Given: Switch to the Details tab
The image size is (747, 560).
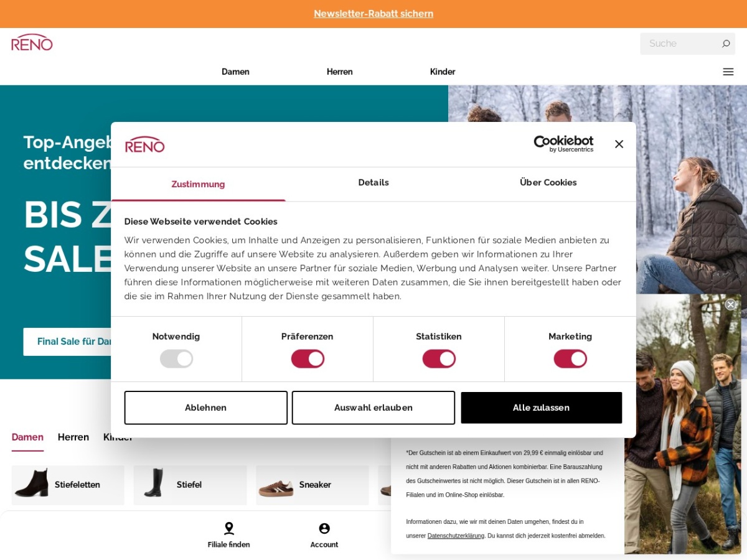Looking at the screenshot, I should [x=374, y=183].
